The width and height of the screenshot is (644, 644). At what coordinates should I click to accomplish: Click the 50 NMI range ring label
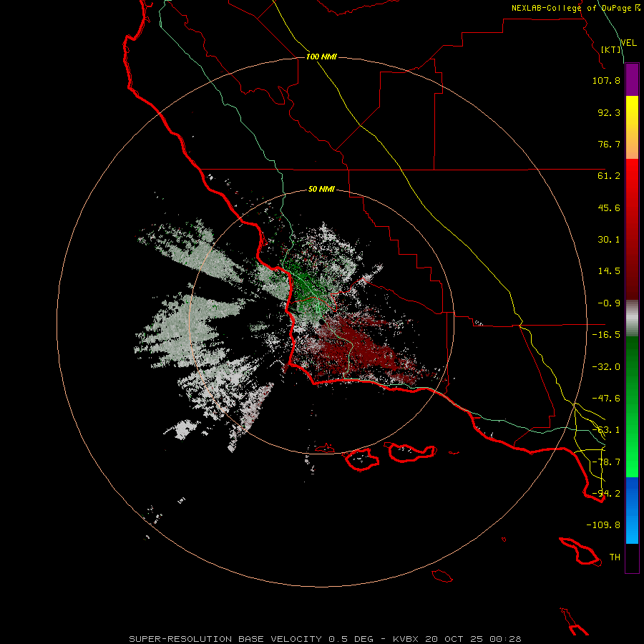click(x=321, y=189)
